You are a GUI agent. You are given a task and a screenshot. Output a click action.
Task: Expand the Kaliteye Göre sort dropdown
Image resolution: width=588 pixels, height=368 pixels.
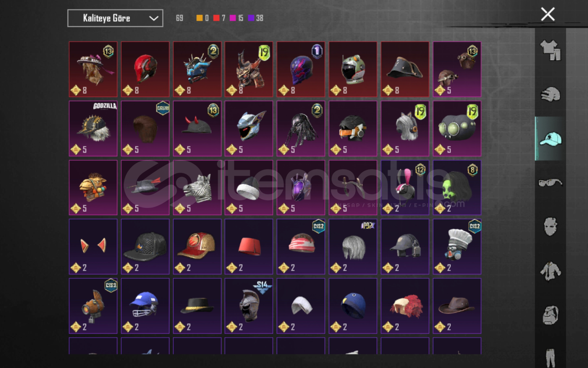(x=115, y=18)
